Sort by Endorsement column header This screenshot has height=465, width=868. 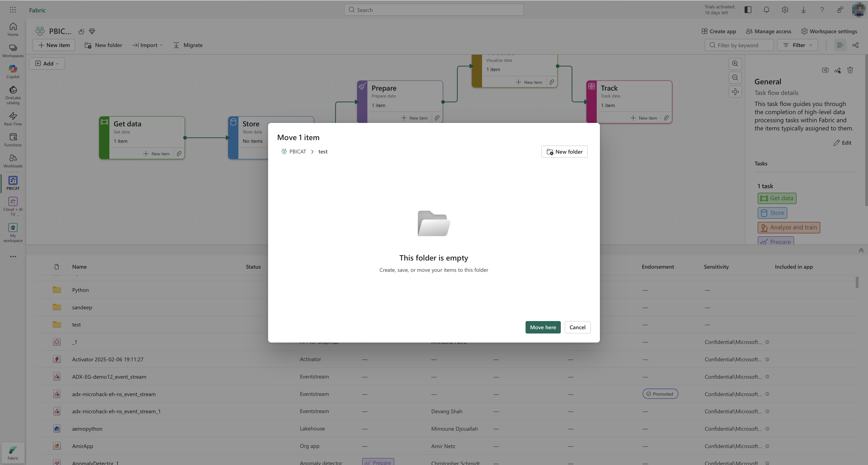[x=658, y=267]
